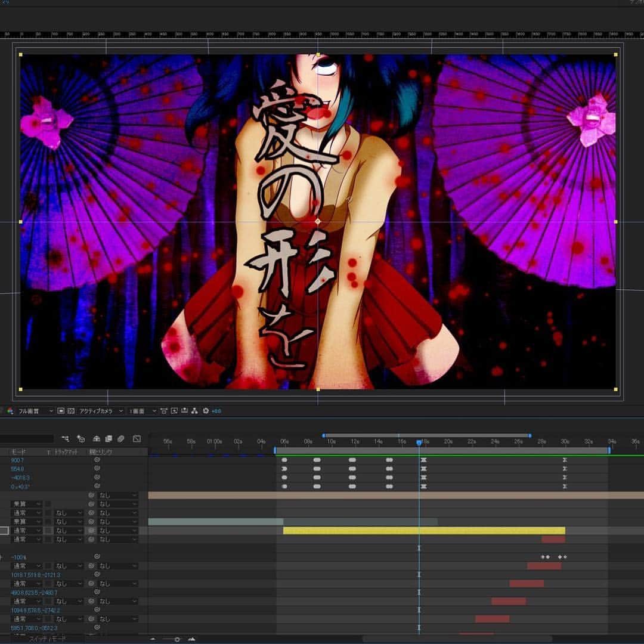The image size is (644, 644).
Task: Click the Timeline icon in the viewer footer
Action: [184, 411]
